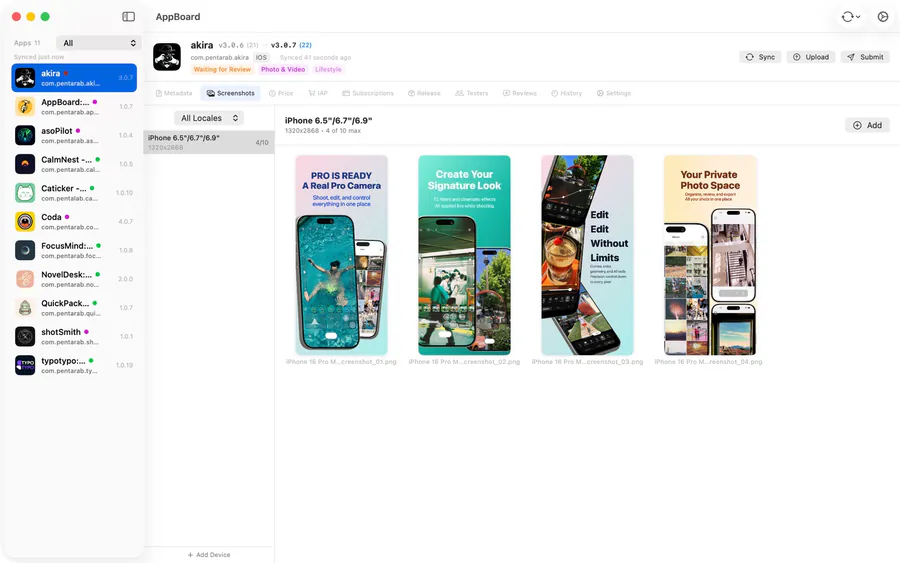Click the version 1.0.19 next to typotypo

click(x=125, y=365)
